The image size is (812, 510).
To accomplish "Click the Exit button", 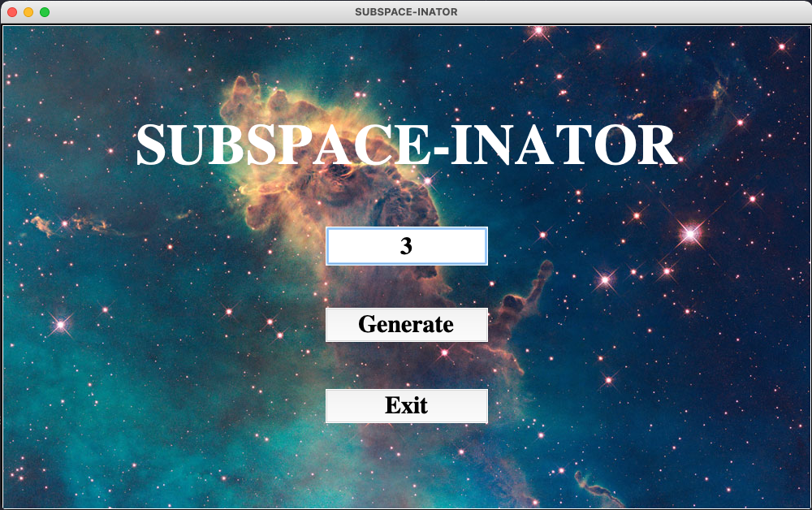I will [x=407, y=406].
